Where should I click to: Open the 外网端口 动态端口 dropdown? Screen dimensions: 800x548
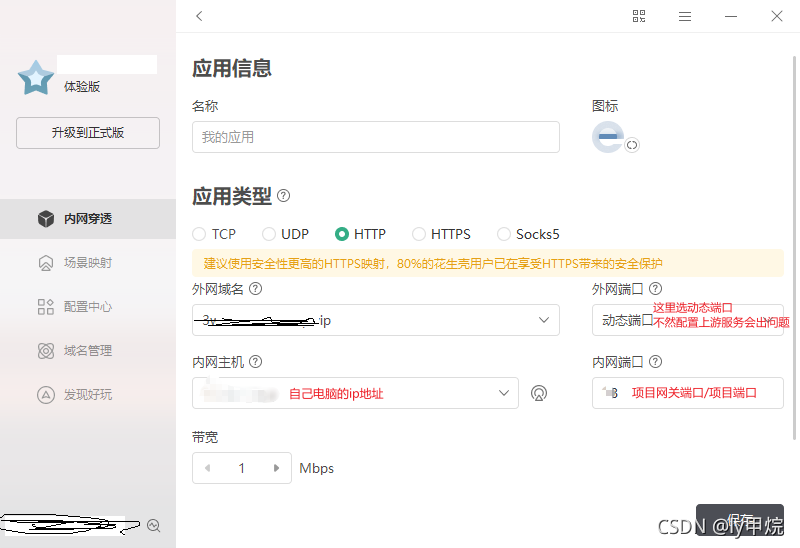687,320
